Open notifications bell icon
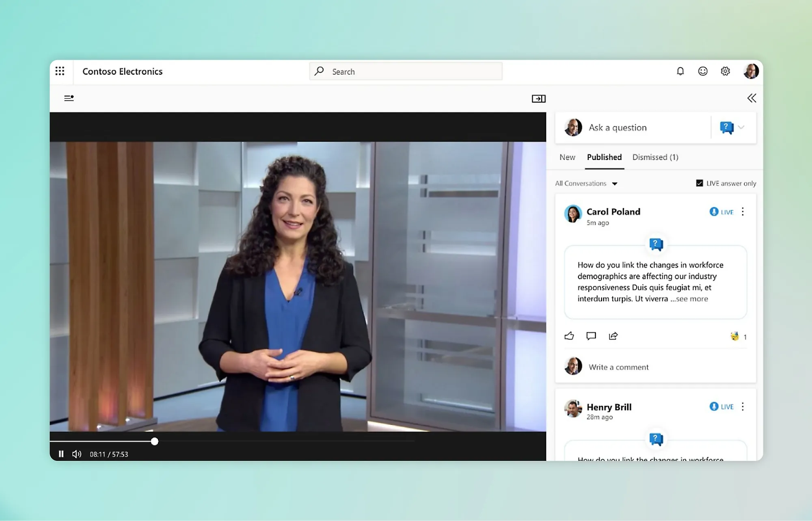Viewport: 812px width, 521px height. tap(680, 71)
